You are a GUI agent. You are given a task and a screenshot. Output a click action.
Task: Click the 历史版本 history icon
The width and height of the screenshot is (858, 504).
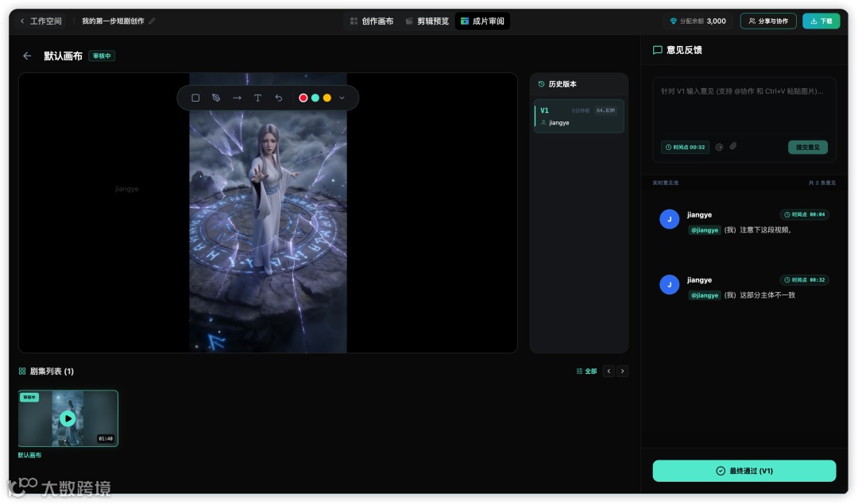(541, 84)
